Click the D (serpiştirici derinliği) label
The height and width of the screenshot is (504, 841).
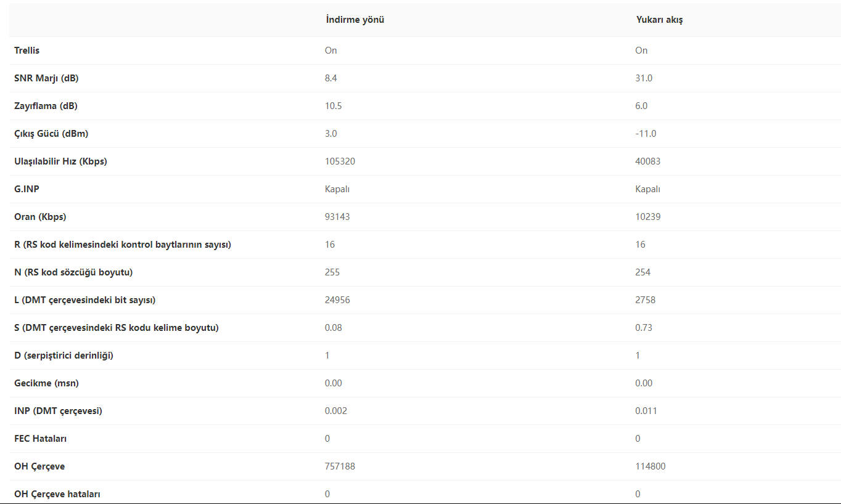(x=64, y=356)
